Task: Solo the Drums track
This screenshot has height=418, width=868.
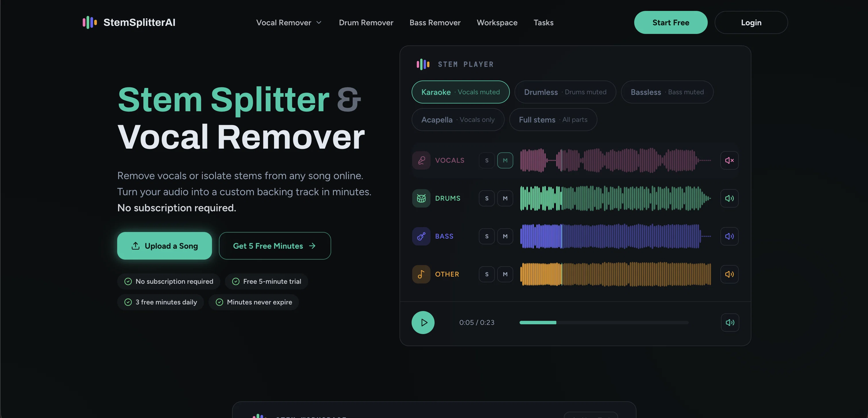Action: [487, 198]
